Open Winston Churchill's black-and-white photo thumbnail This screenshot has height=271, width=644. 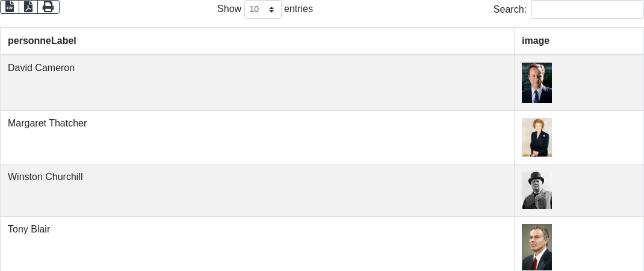tap(537, 190)
